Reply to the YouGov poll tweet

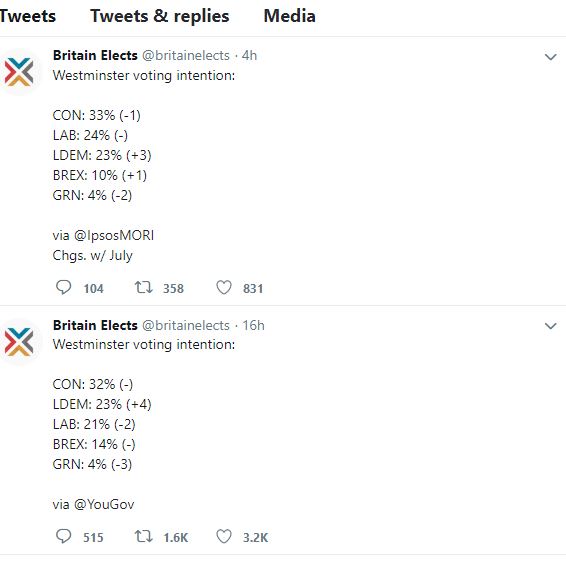(x=64, y=536)
